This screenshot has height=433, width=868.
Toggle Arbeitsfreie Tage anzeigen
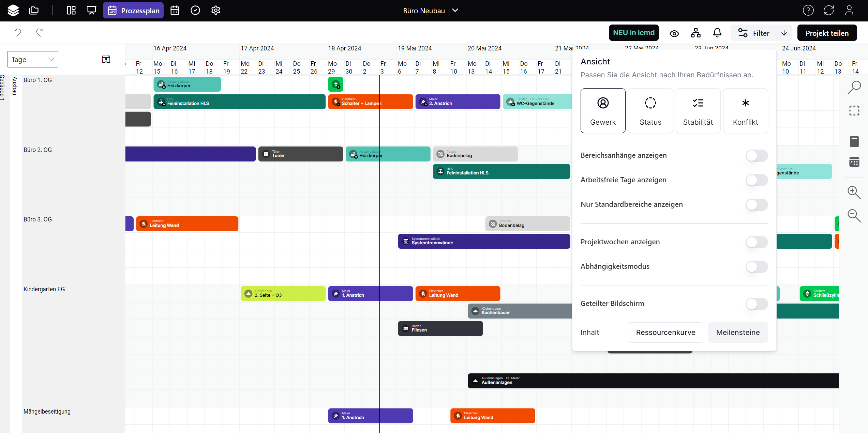(757, 180)
